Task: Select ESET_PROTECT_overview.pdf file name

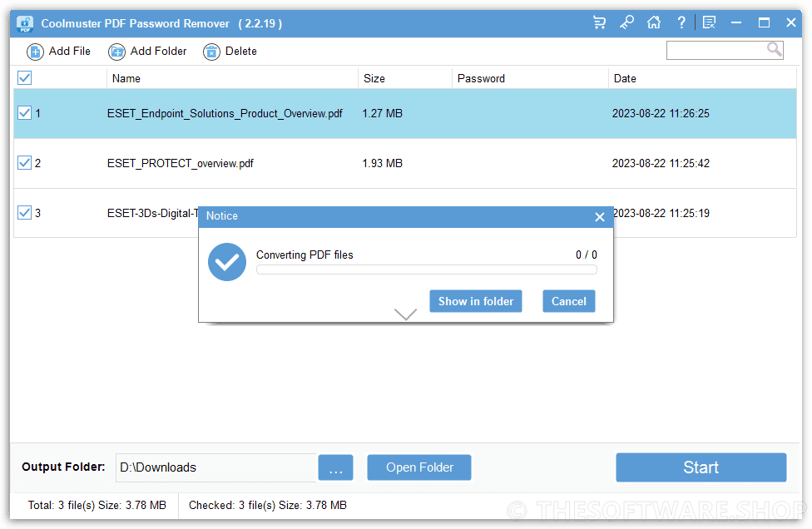Action: (181, 164)
